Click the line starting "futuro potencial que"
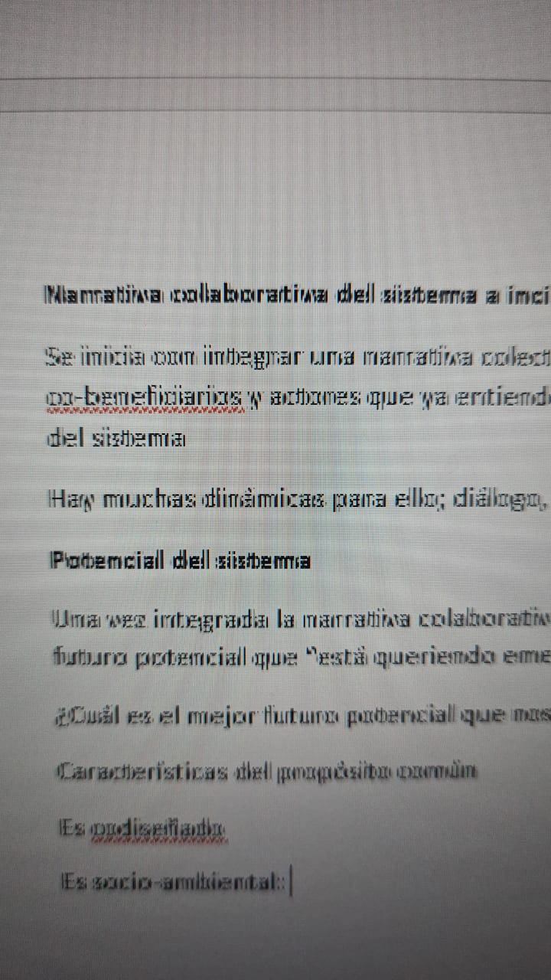 coord(302,658)
